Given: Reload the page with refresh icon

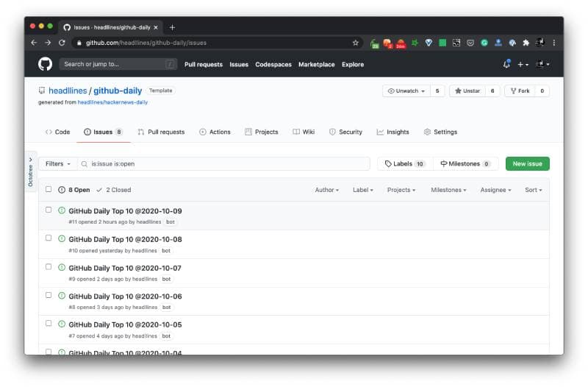Looking at the screenshot, I should (62, 43).
